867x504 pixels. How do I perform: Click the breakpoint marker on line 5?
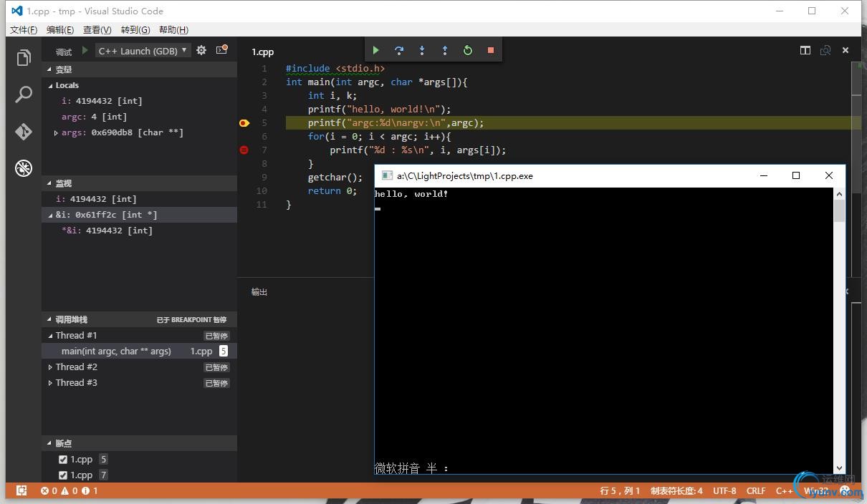[244, 123]
